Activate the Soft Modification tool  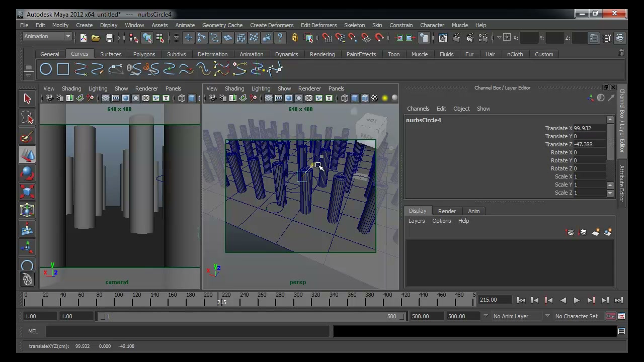27,229
